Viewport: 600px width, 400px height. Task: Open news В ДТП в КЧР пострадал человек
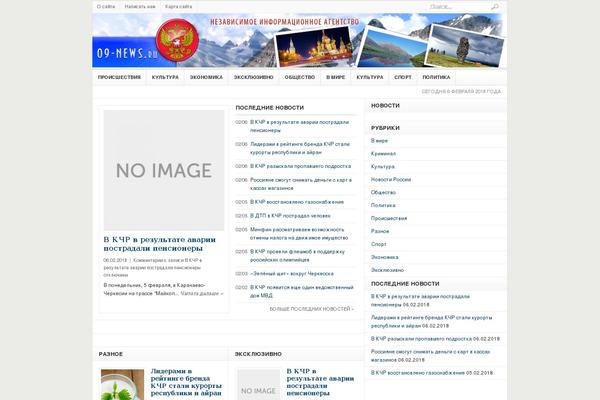(290, 216)
